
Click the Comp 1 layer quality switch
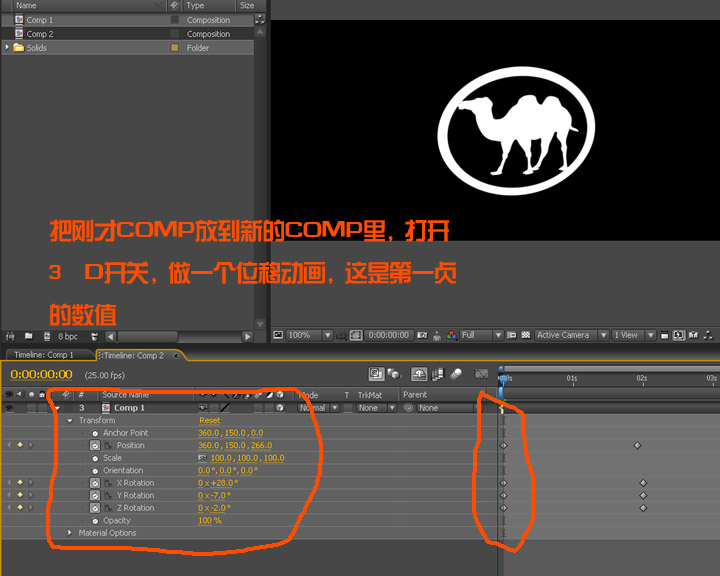click(225, 407)
